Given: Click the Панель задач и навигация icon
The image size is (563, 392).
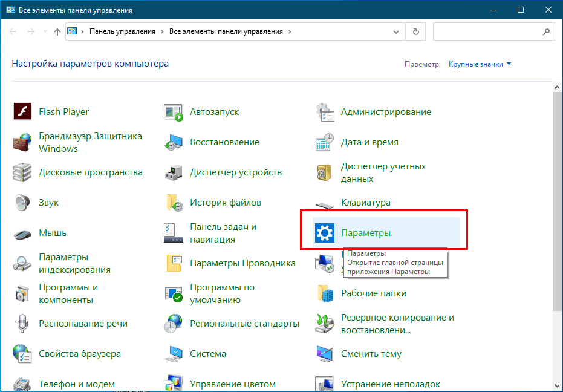Looking at the screenshot, I should click(x=174, y=233).
